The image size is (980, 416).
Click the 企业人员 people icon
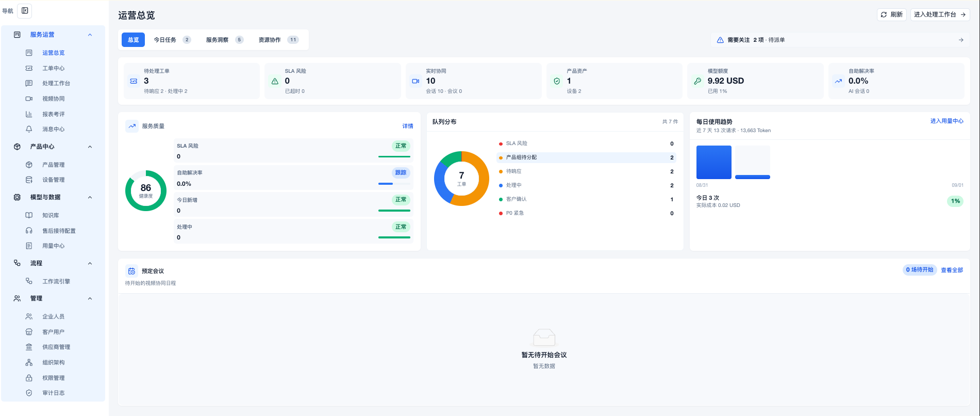[x=29, y=316]
